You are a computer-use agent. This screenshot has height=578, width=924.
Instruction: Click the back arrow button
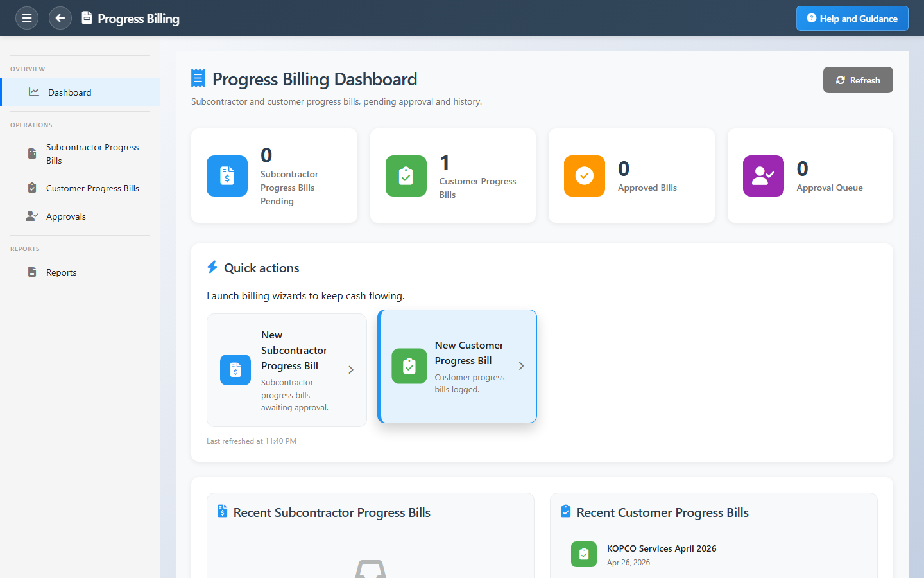(60, 18)
